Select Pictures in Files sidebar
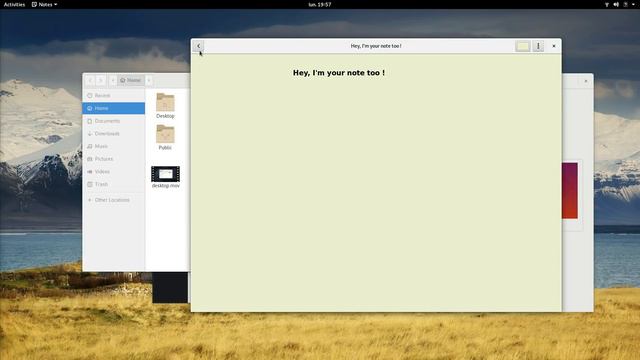The height and width of the screenshot is (360, 640). tap(113, 159)
